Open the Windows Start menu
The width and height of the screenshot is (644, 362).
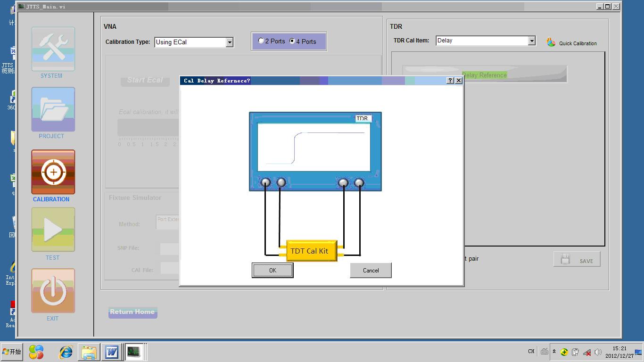click(12, 352)
